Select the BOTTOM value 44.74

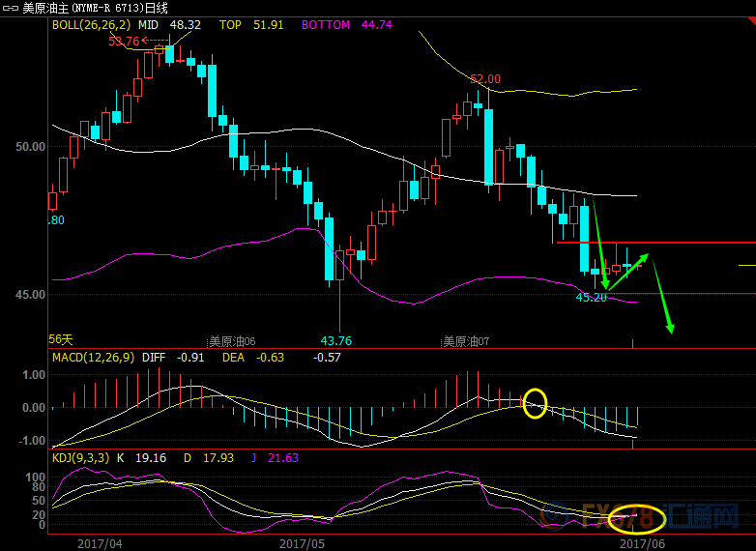pyautogui.click(x=377, y=25)
